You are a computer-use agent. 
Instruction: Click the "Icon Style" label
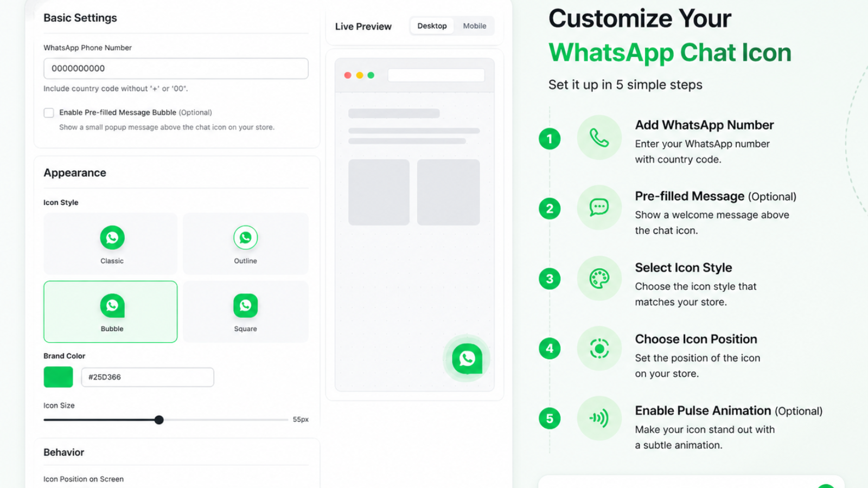[x=61, y=202]
